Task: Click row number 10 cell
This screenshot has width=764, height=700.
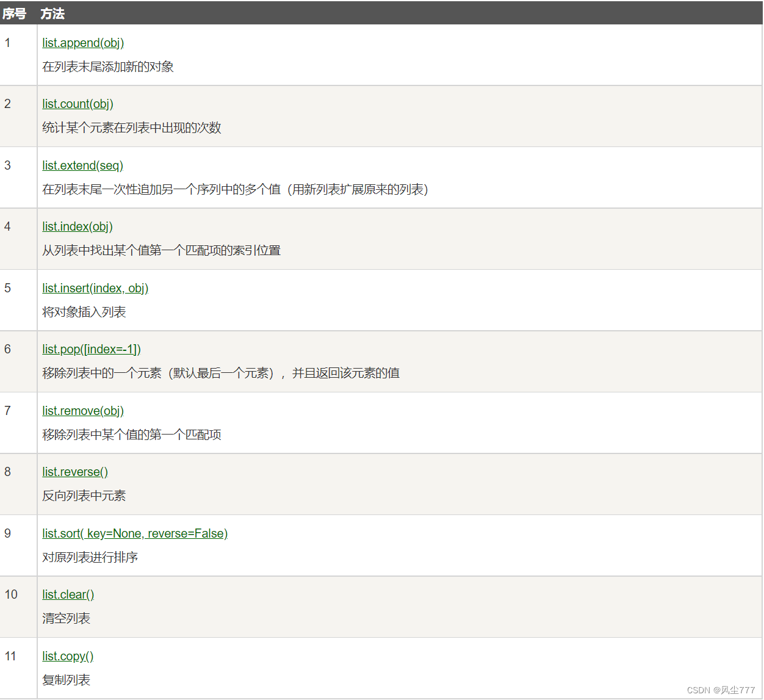Action: coord(18,607)
